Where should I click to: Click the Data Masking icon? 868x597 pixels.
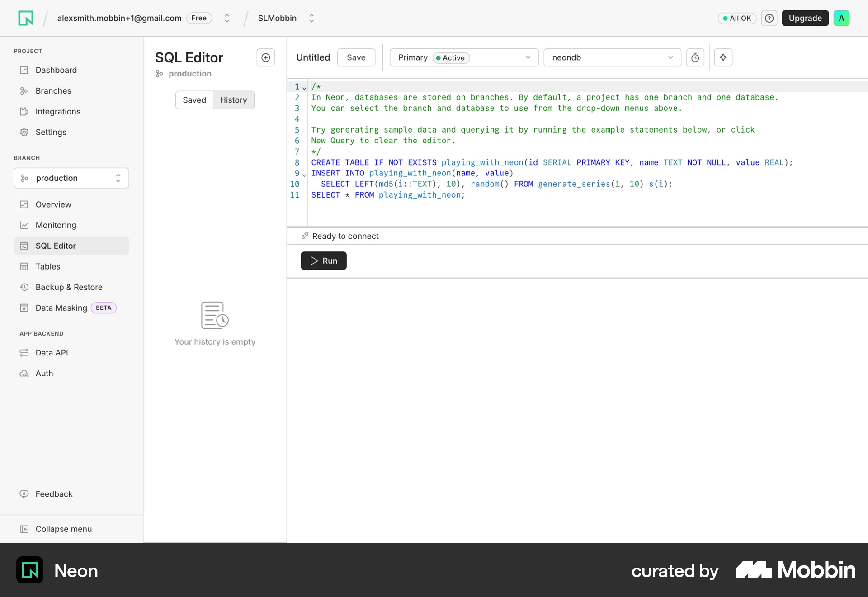tap(24, 308)
